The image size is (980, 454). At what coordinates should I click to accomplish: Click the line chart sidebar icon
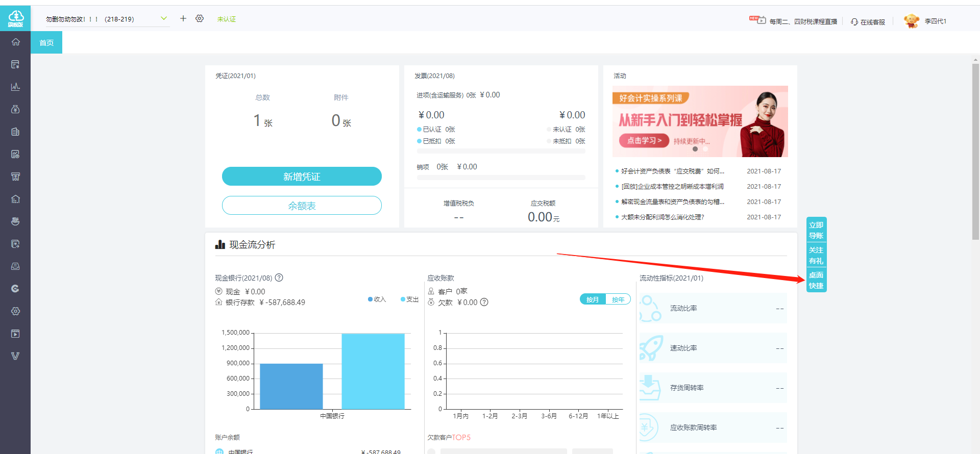point(15,87)
